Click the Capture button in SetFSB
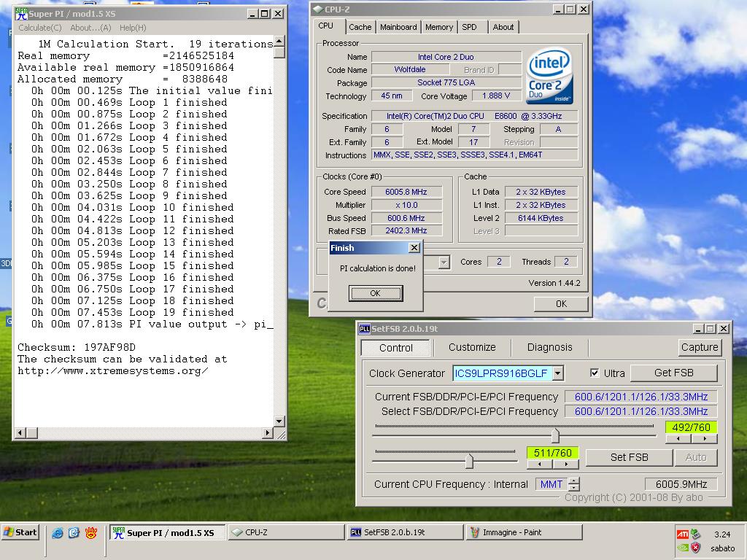 click(700, 347)
